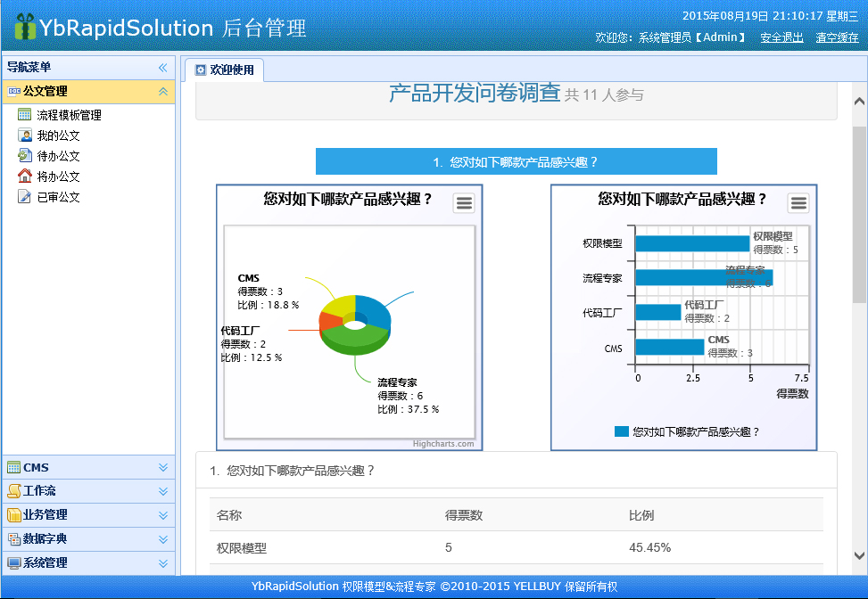This screenshot has width=868, height=599.
Task: Switch to the 欢迎使用 tab
Action: [224, 70]
